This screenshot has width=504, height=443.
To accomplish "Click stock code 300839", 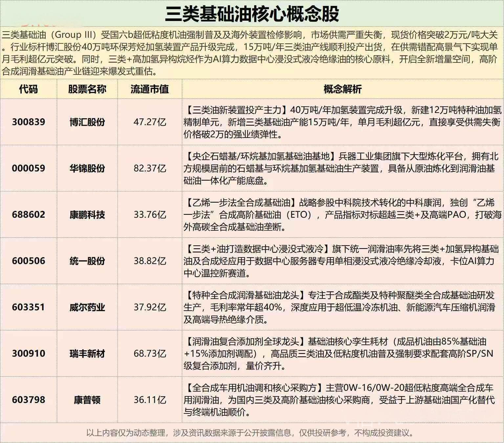I will (28, 122).
